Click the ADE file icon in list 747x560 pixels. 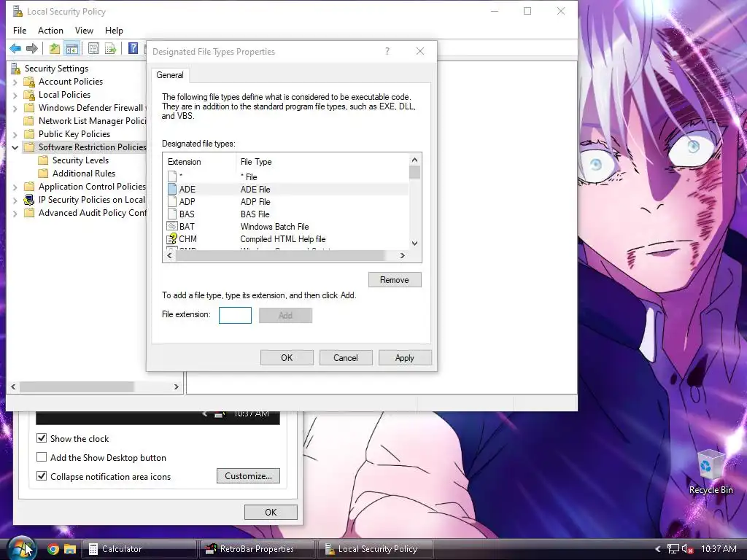click(172, 189)
